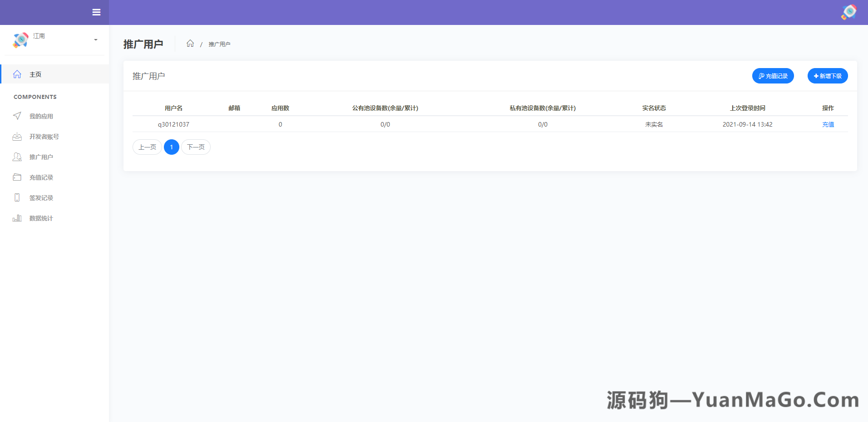Click the home icon in the breadcrumb
The width and height of the screenshot is (868, 422).
click(191, 44)
